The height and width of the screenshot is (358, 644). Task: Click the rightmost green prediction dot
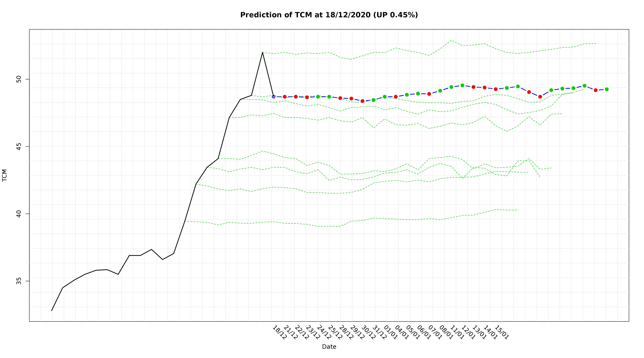coord(607,89)
